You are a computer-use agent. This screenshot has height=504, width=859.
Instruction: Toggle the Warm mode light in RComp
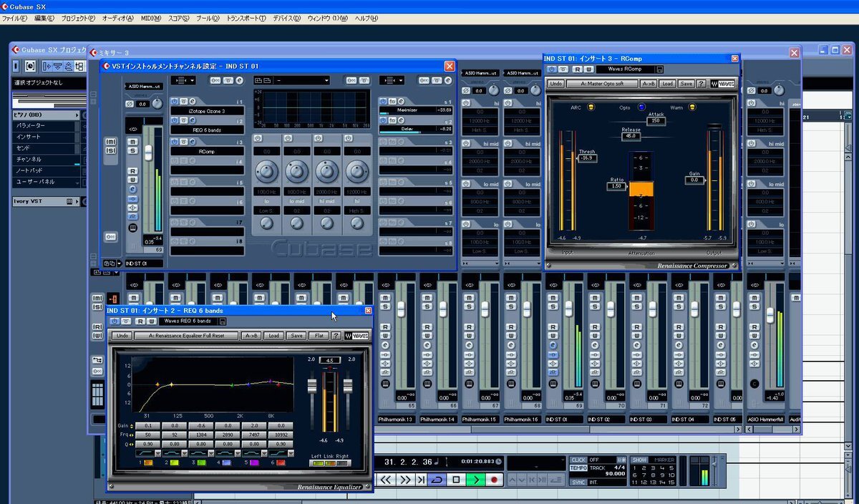[691, 107]
